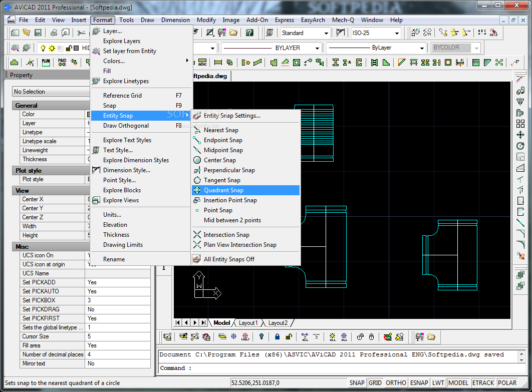Click the blue padlock lock-layer icon
This screenshot has height=392, width=532.
pos(277,337)
